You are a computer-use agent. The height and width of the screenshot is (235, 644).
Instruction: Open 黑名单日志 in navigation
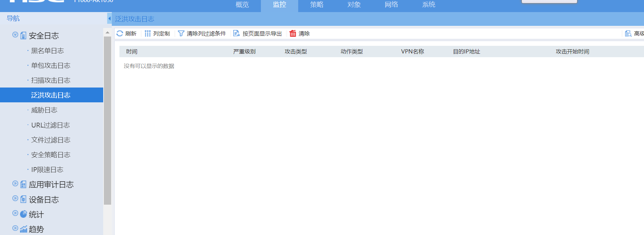47,51
